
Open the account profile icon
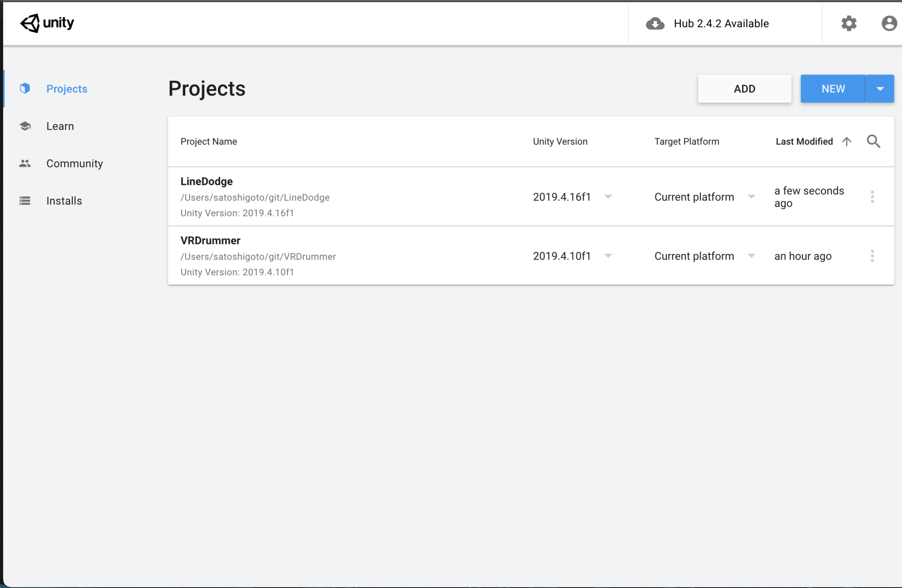(x=889, y=24)
